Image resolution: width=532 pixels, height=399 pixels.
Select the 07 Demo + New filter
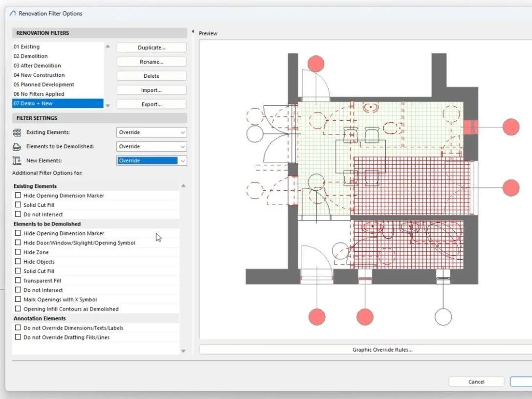tap(58, 104)
